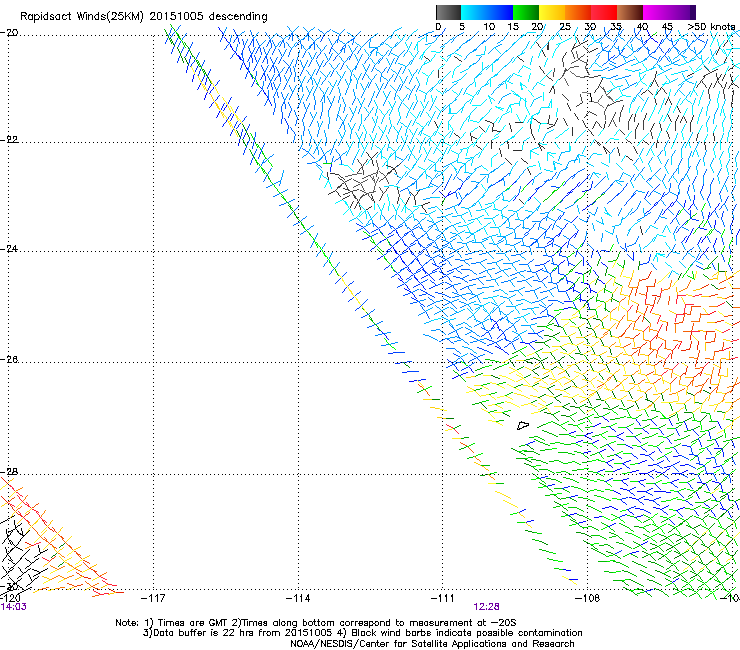Click the latitude label '-26'
The height and width of the screenshot is (650, 740).
9,360
